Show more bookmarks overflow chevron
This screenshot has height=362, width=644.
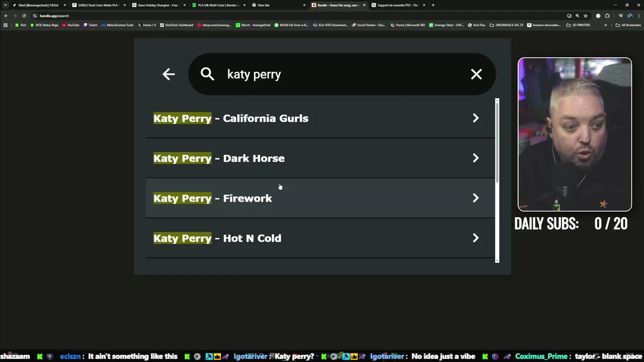[x=606, y=25]
